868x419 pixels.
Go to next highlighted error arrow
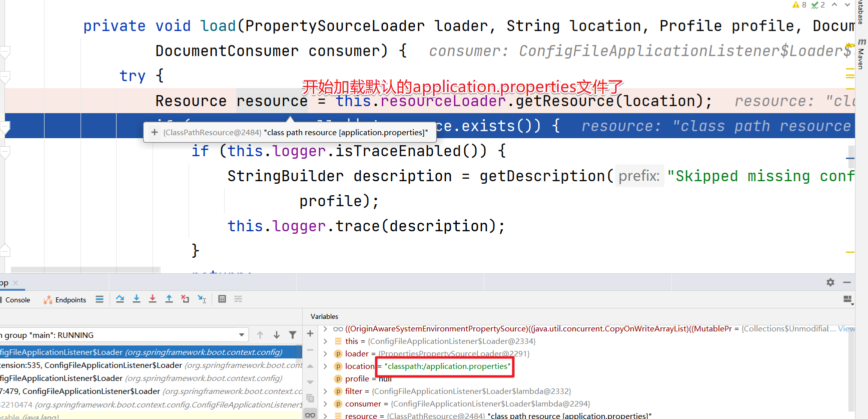click(847, 5)
